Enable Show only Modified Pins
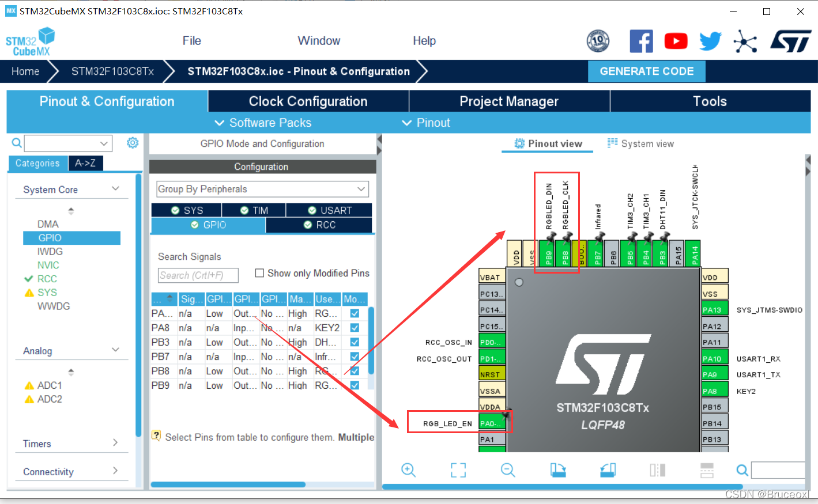 (x=259, y=273)
